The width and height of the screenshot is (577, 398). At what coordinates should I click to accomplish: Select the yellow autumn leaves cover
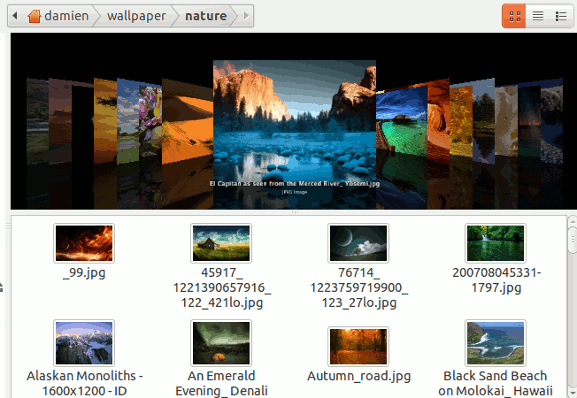pos(461,121)
